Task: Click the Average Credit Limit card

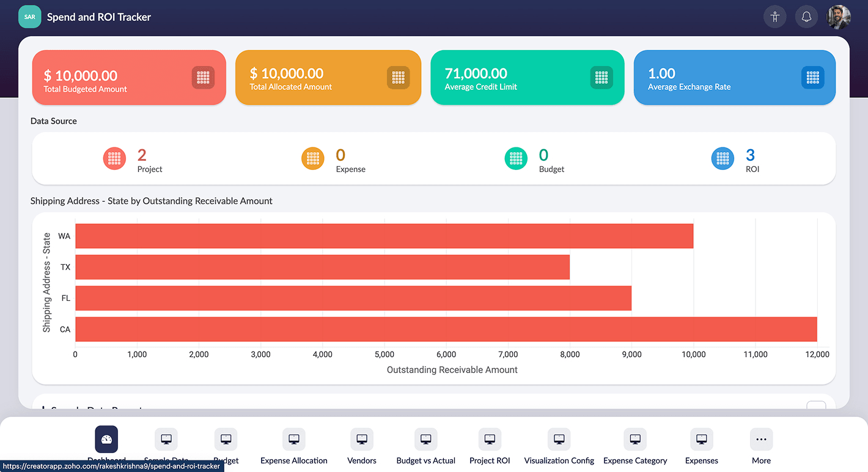Action: click(527, 78)
